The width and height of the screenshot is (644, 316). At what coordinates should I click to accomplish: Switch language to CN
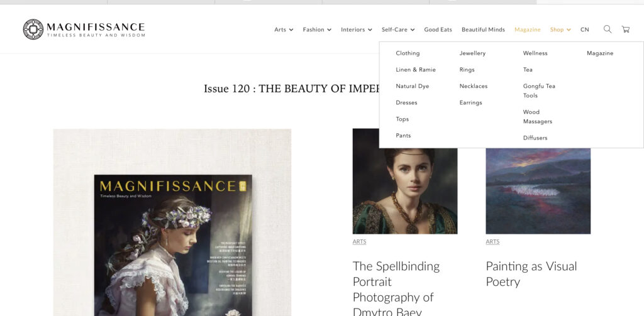(584, 30)
